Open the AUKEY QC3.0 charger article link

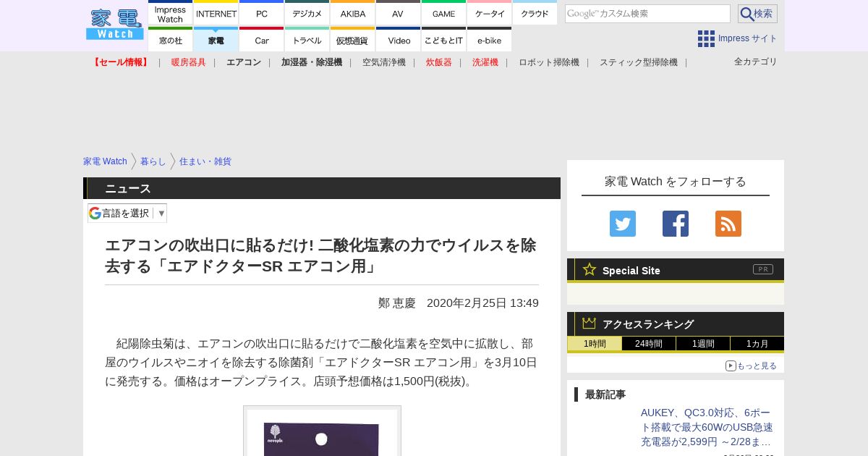click(x=707, y=427)
